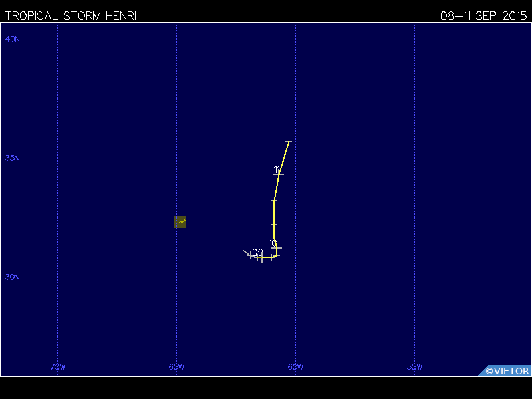Select the day 09 track marker
Screen dimensions: 532x399
[x=260, y=257]
